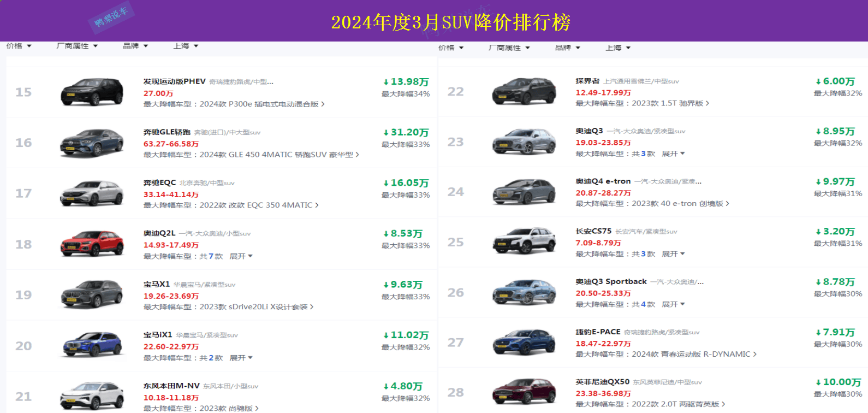The height and width of the screenshot is (413, 868).
Task: Click the 2024年度3月SUV降价排行榜 title
Action: coord(451,22)
